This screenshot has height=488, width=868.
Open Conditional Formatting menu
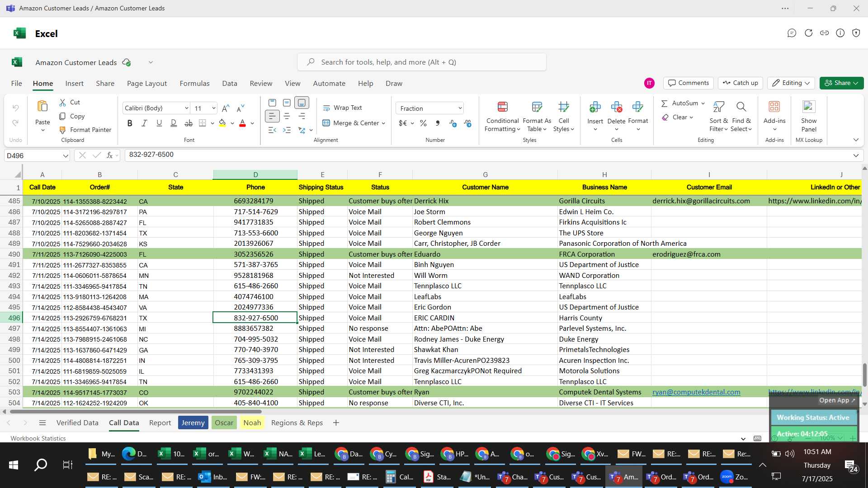tap(502, 117)
